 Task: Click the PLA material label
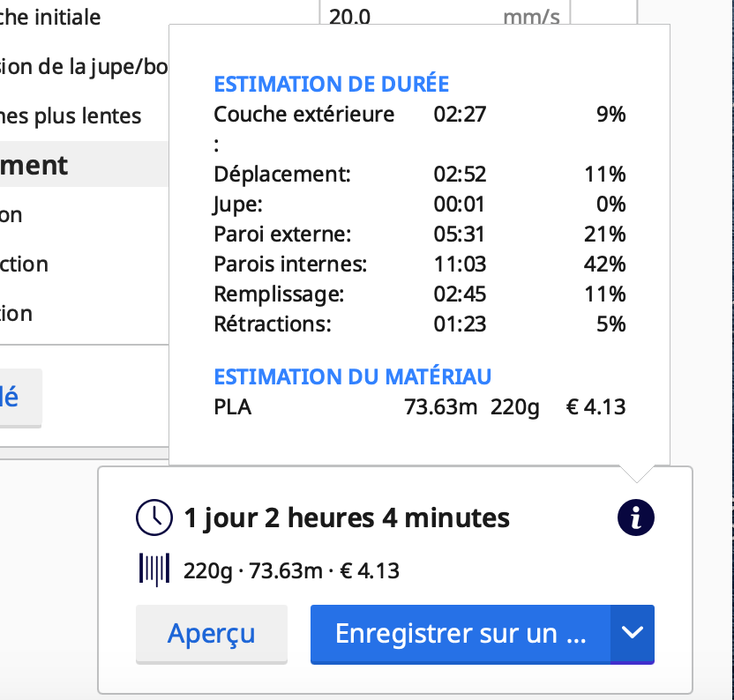point(233,407)
